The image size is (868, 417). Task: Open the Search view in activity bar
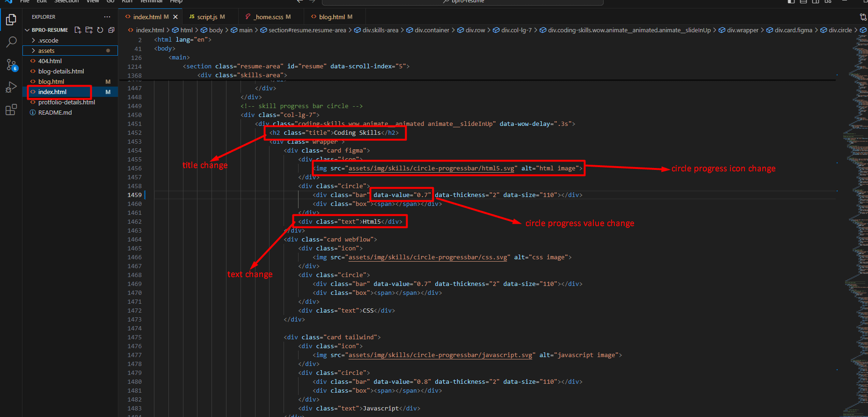(x=11, y=42)
